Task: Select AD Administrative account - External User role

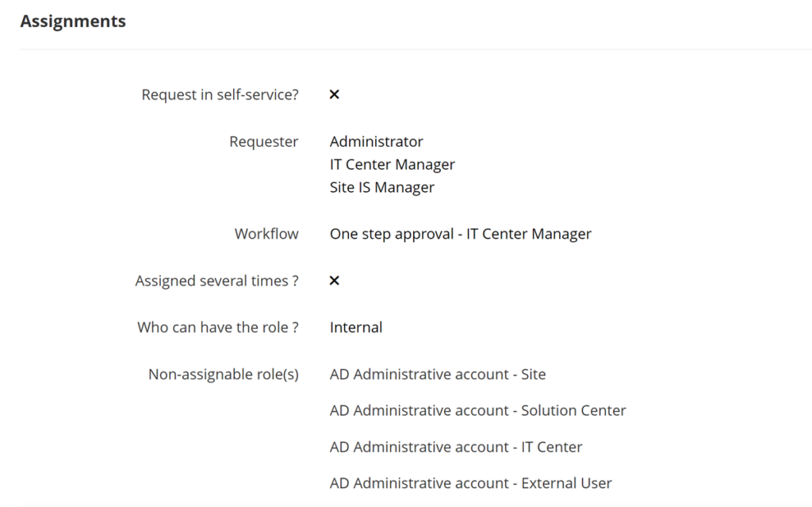Action: tap(470, 483)
